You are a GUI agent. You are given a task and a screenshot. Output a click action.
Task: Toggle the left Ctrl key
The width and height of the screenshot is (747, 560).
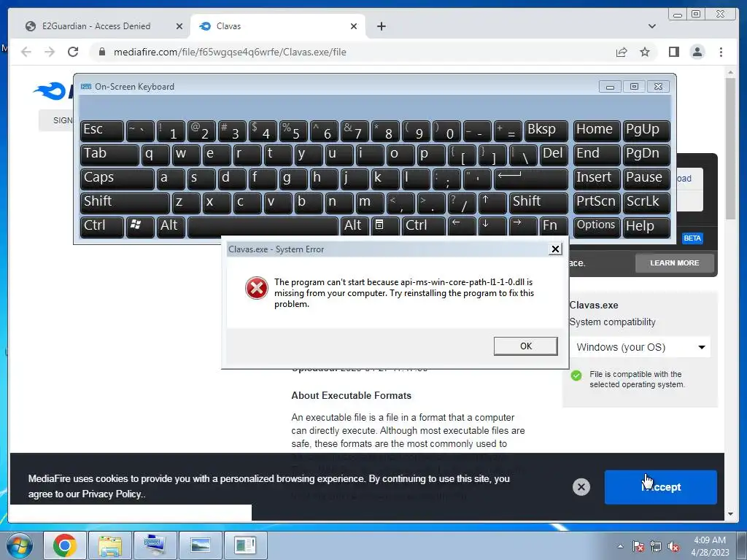(101, 227)
